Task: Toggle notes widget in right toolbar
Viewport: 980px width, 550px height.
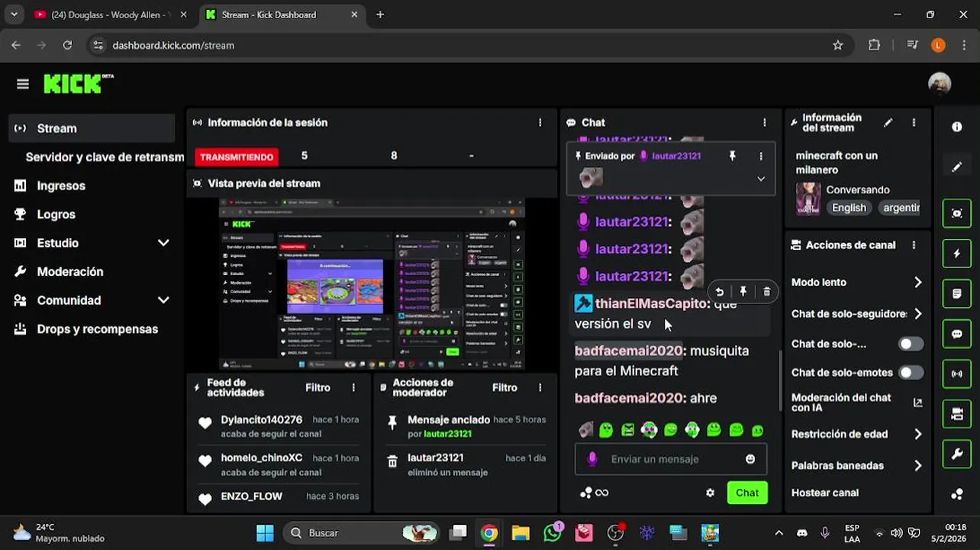Action: coord(957,294)
